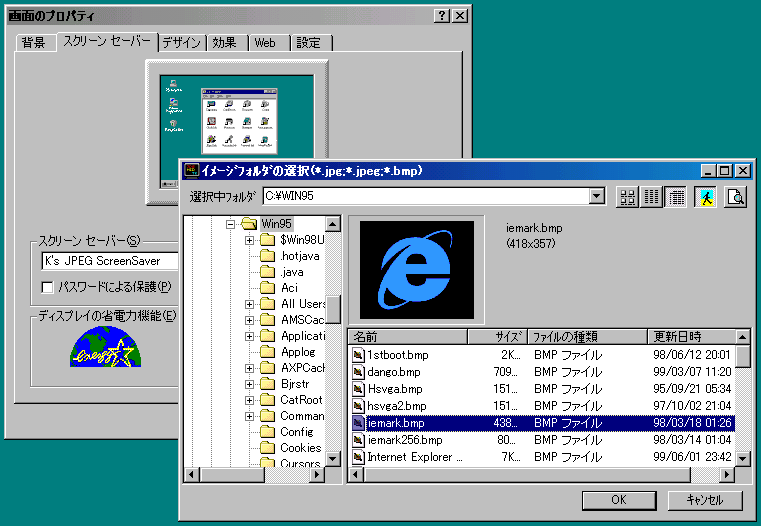Sort by サイズ column header
Image resolution: width=761 pixels, height=526 pixels.
pyautogui.click(x=497, y=336)
